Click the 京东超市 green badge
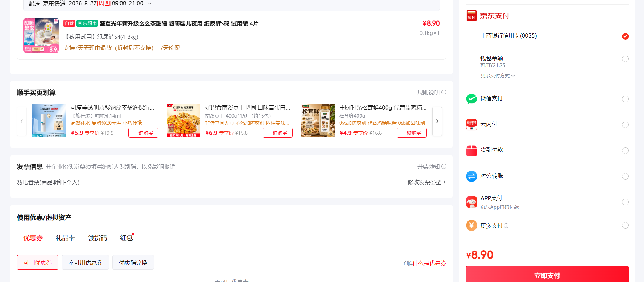 pos(87,23)
